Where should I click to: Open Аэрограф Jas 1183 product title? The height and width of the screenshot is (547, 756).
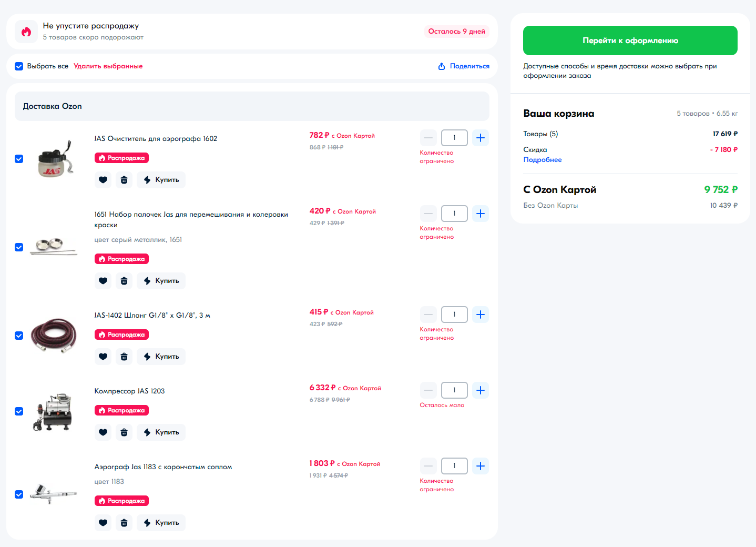(x=164, y=467)
